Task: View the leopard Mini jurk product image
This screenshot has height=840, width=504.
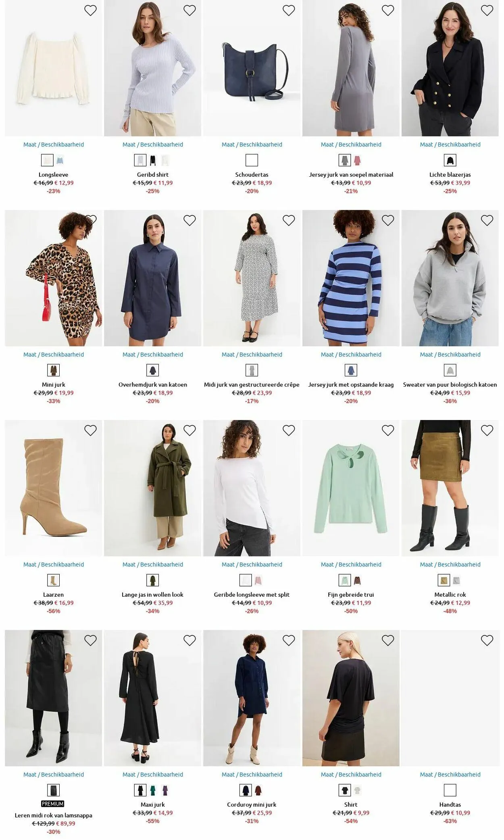Action: (x=54, y=278)
